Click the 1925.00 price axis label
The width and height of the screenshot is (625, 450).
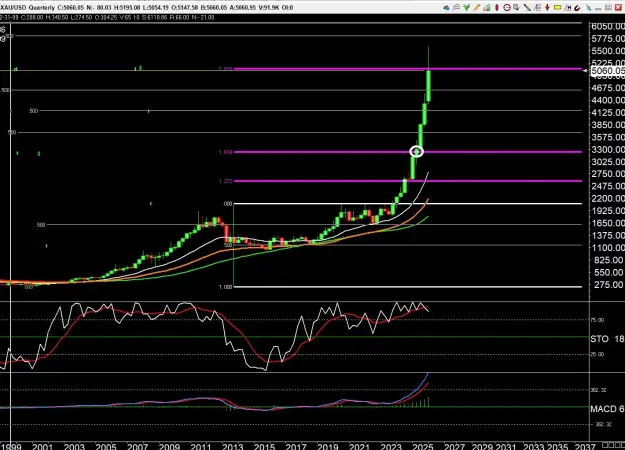608,211
